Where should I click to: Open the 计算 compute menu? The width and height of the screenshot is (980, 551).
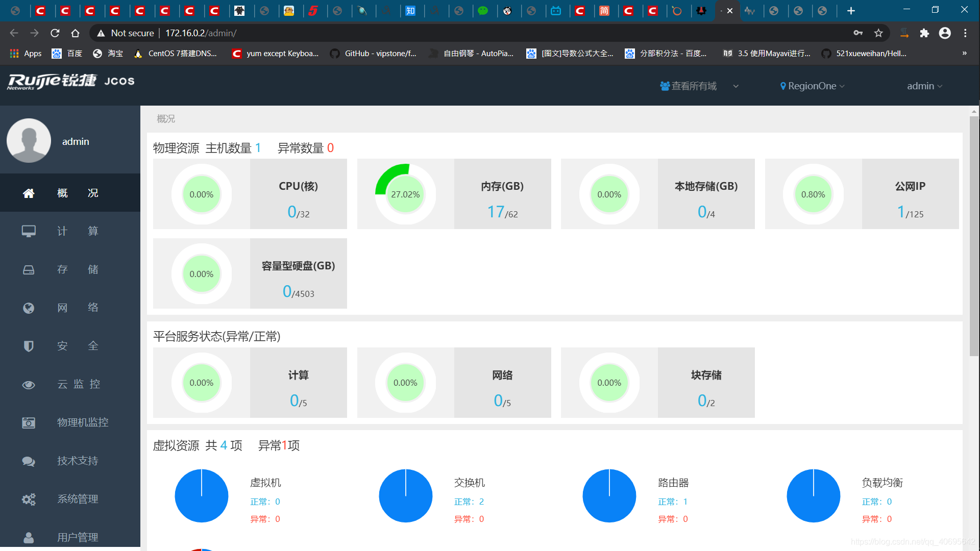tap(70, 231)
